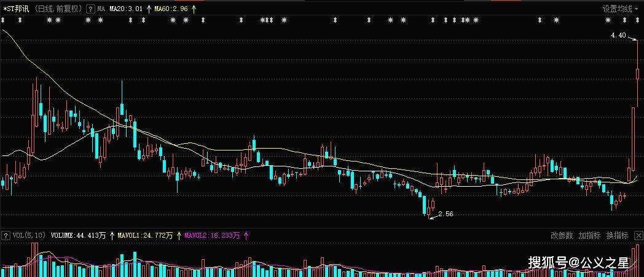
Task: Click 改参数 to change parameters
Action: (x=562, y=236)
